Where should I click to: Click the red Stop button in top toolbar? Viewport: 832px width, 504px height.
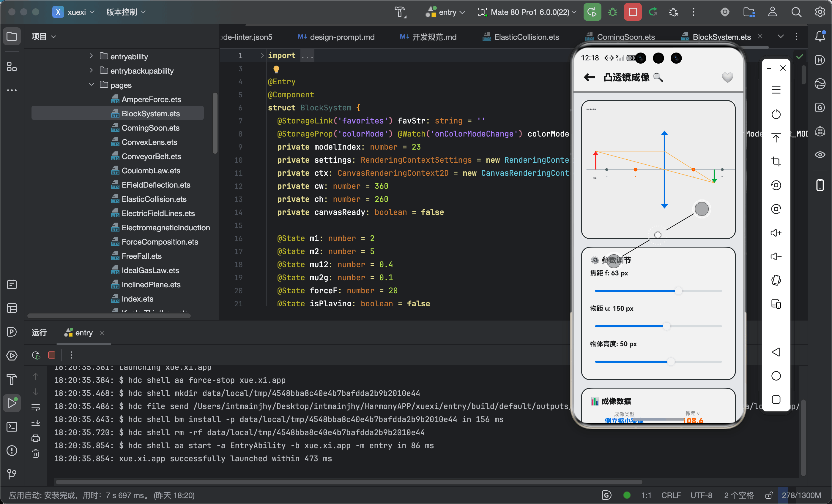[x=632, y=12]
